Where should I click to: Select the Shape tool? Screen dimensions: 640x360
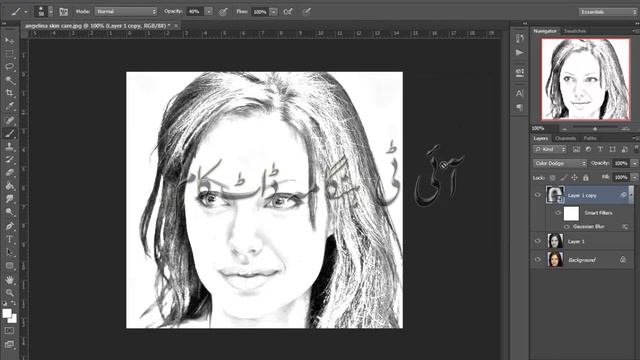(9, 266)
